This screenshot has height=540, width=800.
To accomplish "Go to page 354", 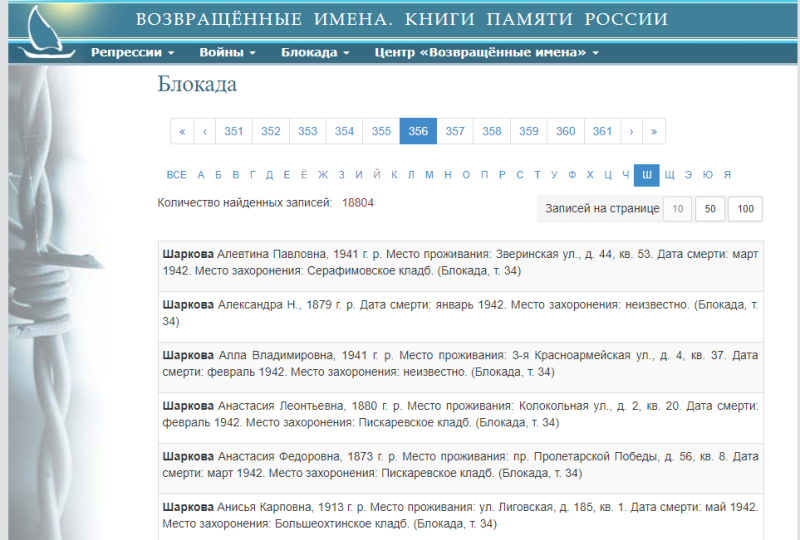I will click(344, 131).
